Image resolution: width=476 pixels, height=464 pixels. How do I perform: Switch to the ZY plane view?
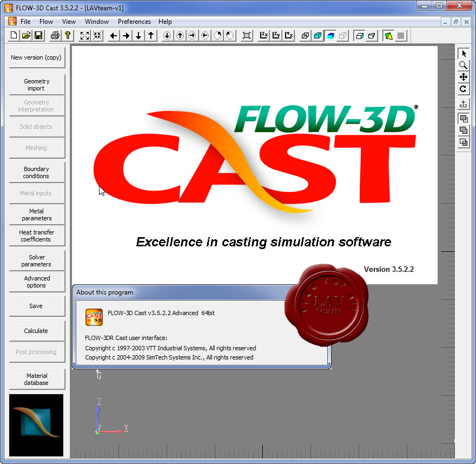(x=276, y=36)
